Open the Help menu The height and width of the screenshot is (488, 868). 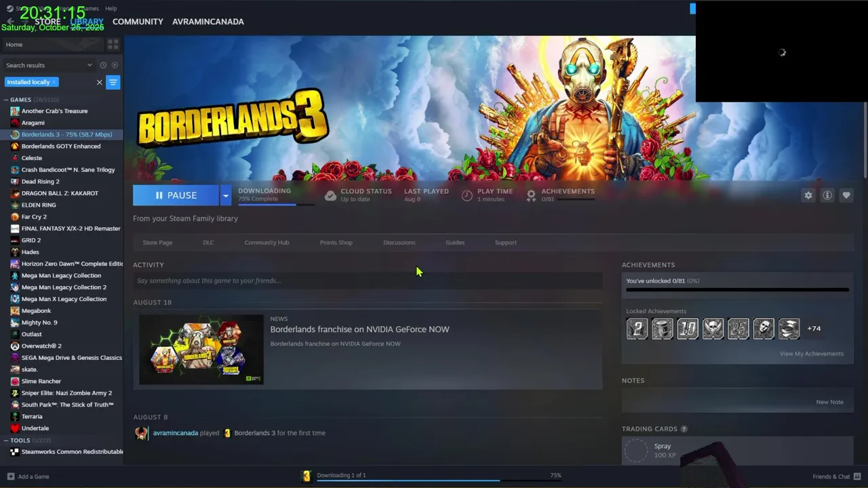tap(111, 9)
